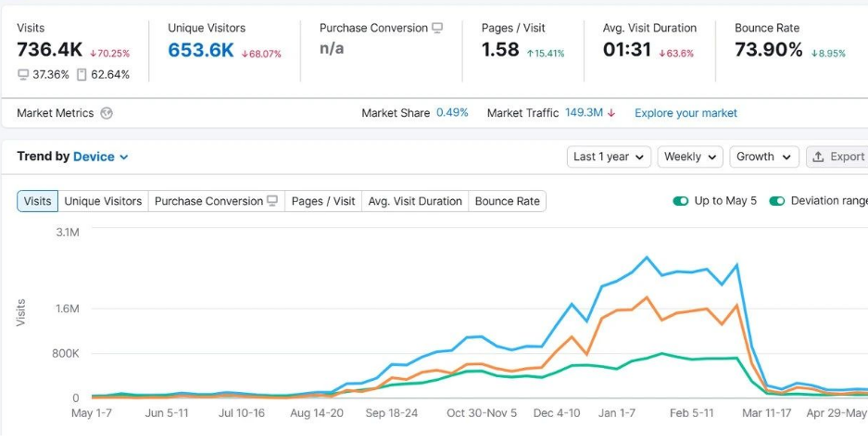Click the mobile icon beside 62.64%
The width and height of the screenshot is (868, 442).
pos(82,74)
